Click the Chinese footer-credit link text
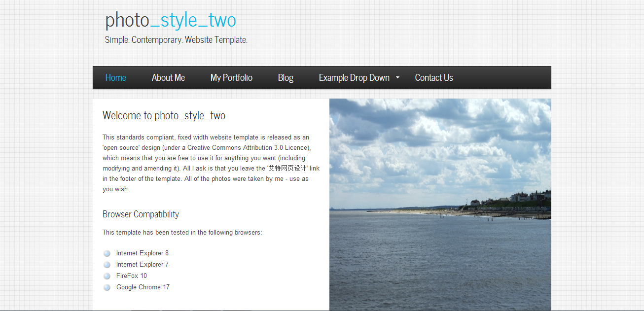 [x=286, y=169]
